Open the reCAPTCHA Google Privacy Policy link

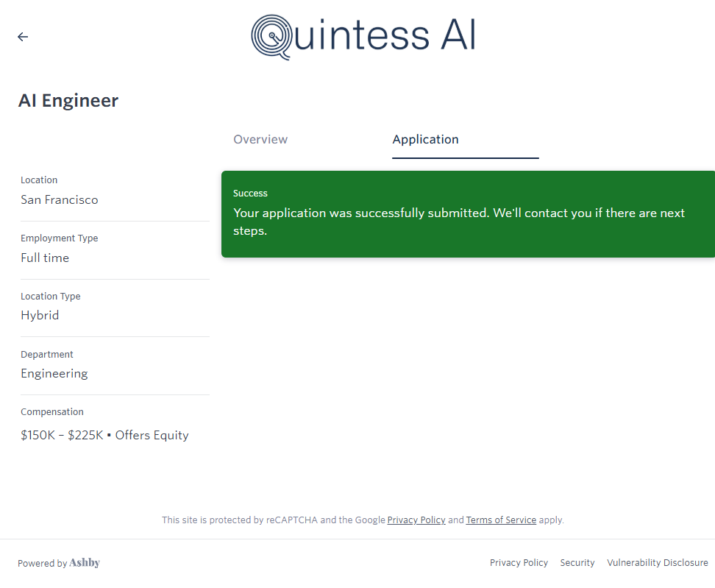(x=416, y=520)
